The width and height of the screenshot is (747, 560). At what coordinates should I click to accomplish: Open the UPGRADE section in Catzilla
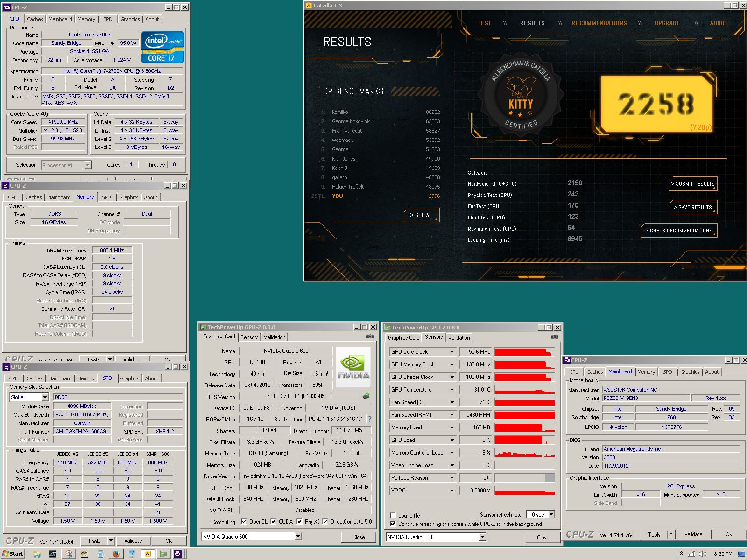(667, 23)
